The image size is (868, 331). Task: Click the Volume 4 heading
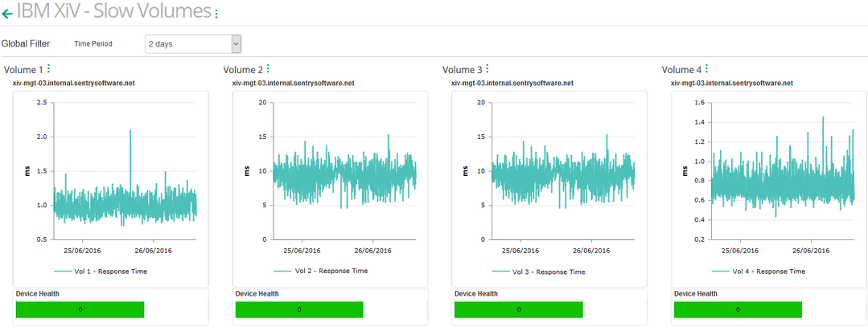click(x=681, y=70)
